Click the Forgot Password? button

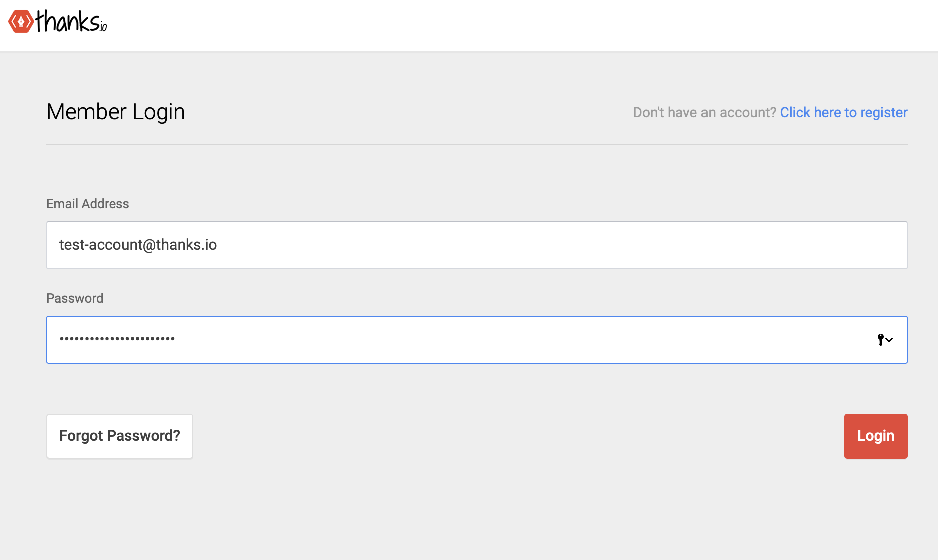[119, 436]
